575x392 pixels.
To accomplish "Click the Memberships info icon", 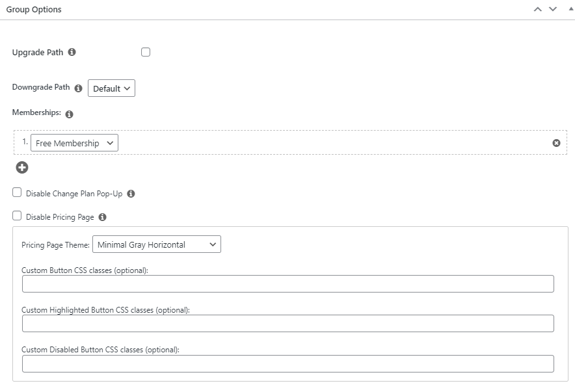I will pyautogui.click(x=70, y=114).
